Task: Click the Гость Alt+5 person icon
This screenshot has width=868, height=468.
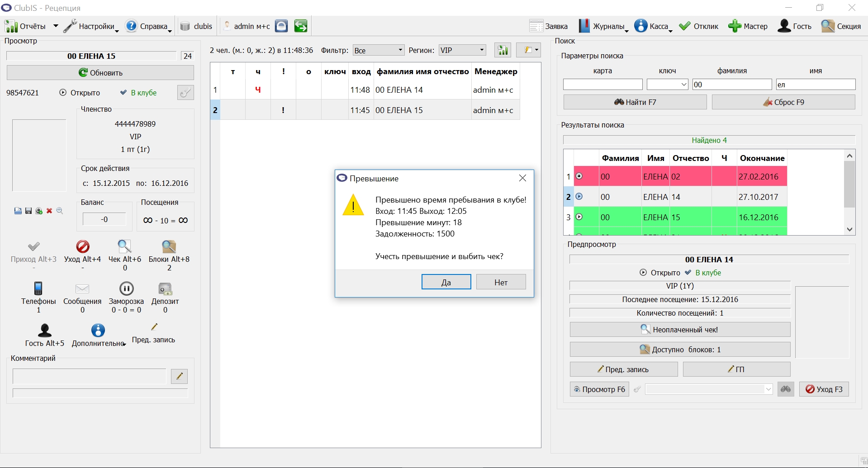Action: [x=45, y=331]
